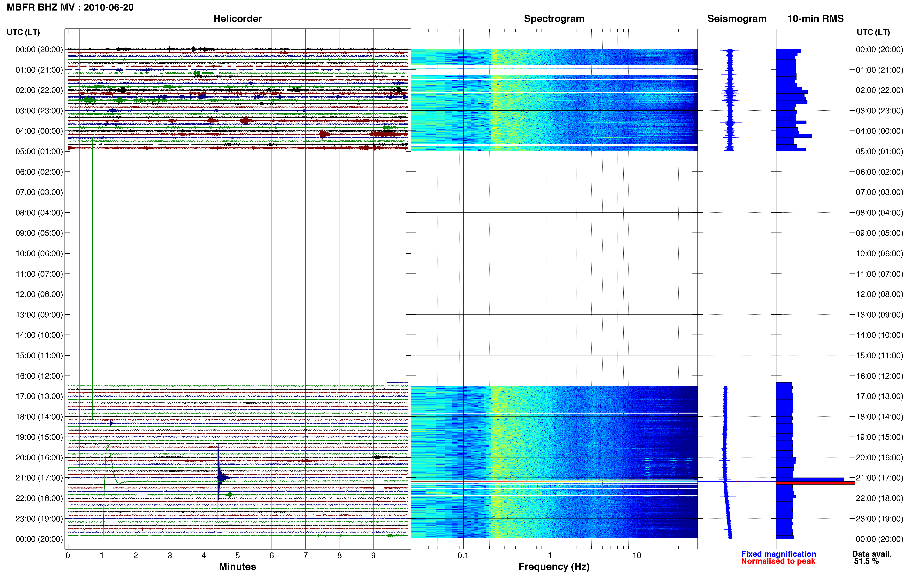This screenshot has height=578, width=924.
Task: Click the right '02:00 (22:00)' time label
Action: [x=879, y=90]
